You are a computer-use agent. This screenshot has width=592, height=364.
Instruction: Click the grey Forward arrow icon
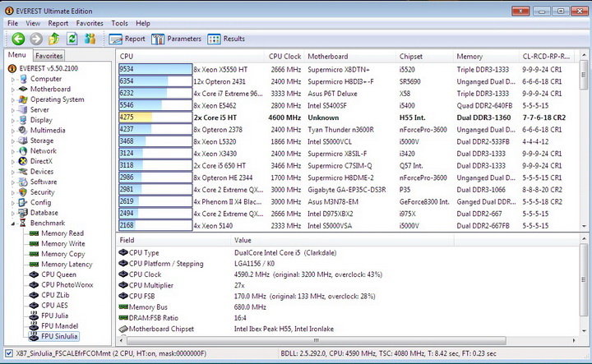36,39
